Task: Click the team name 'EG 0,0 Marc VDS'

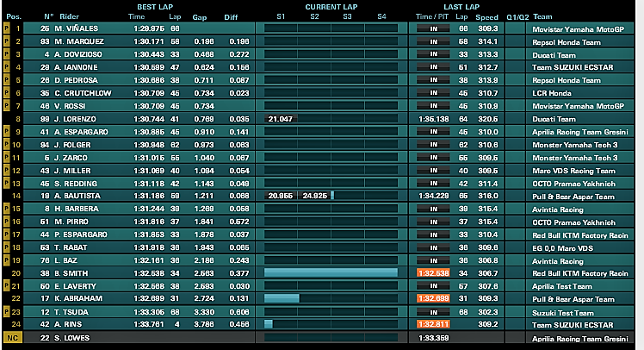Action: pos(563,248)
